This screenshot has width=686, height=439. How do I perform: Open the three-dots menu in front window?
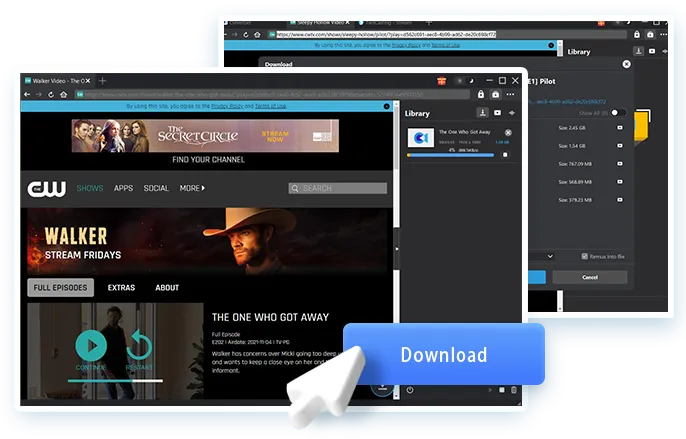tap(510, 94)
